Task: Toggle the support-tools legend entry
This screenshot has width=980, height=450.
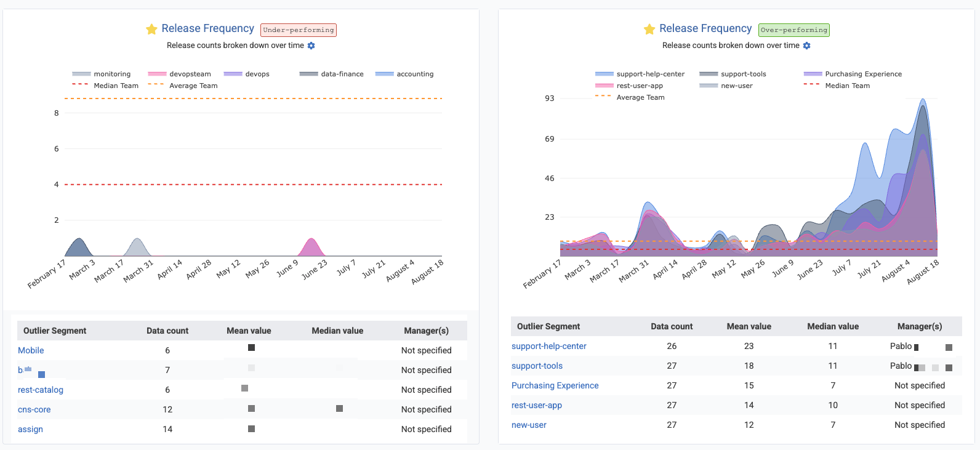Action: 743,74
